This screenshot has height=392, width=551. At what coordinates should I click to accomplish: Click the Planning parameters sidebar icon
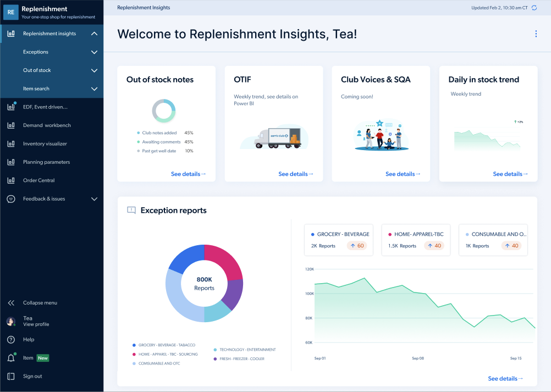11,162
